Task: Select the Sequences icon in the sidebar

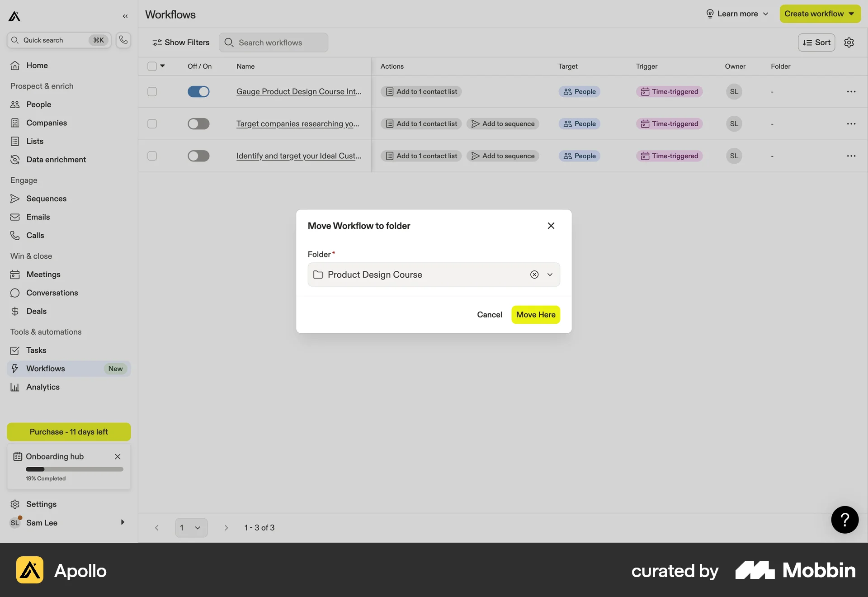Action: pyautogui.click(x=15, y=199)
